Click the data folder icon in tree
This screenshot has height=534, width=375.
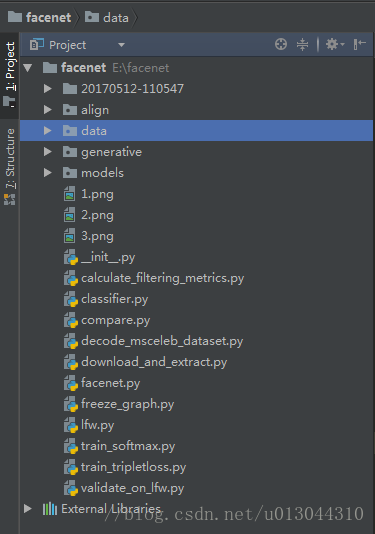click(70, 131)
